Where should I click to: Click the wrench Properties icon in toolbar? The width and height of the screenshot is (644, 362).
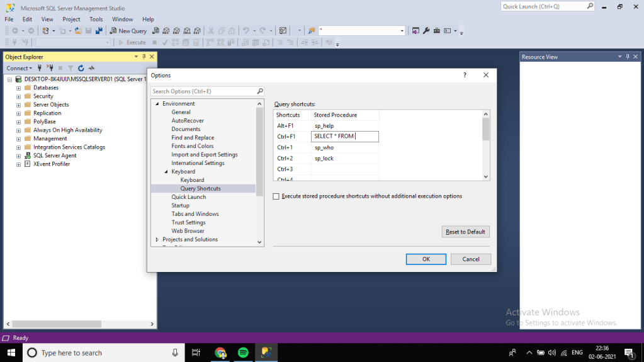426,31
